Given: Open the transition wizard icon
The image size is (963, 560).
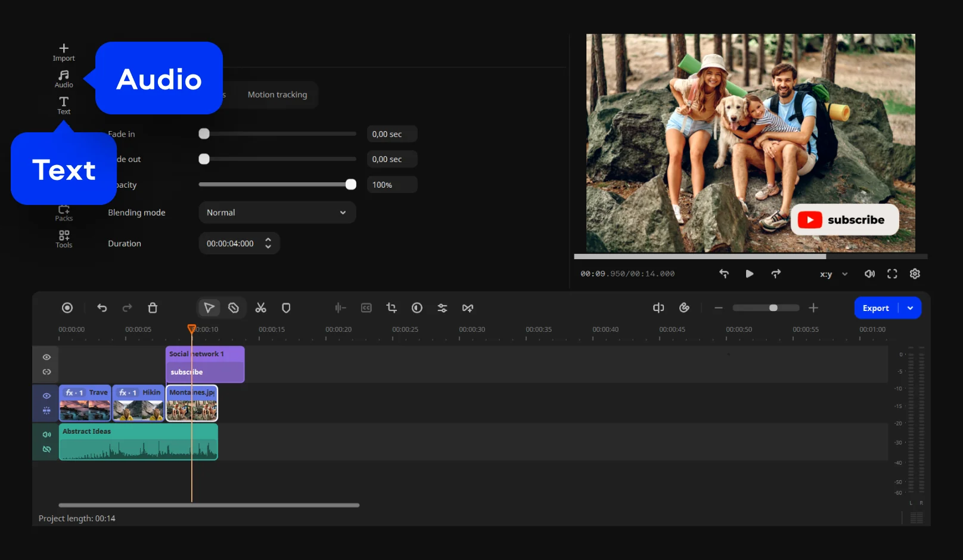Looking at the screenshot, I should point(468,308).
